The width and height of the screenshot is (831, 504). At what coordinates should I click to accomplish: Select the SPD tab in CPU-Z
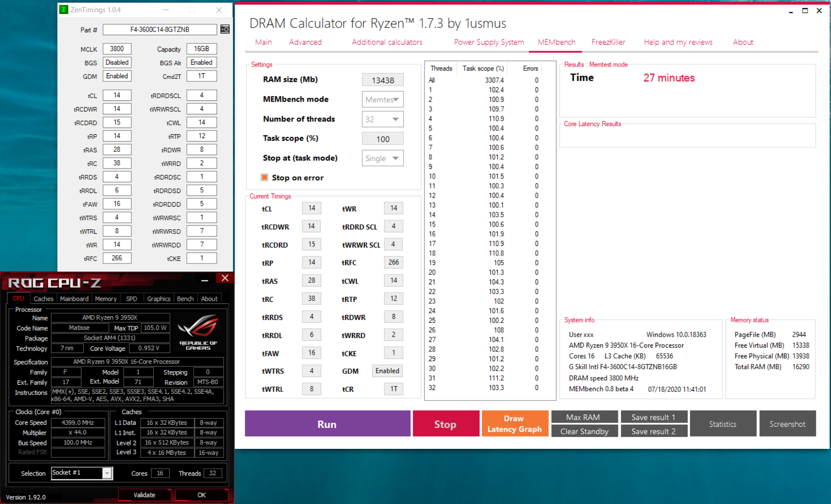(x=132, y=299)
